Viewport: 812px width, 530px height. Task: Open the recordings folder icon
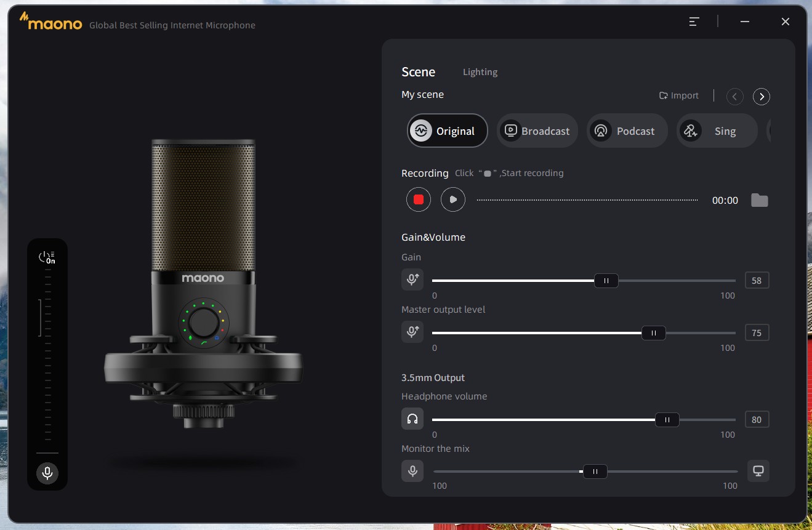(x=760, y=200)
